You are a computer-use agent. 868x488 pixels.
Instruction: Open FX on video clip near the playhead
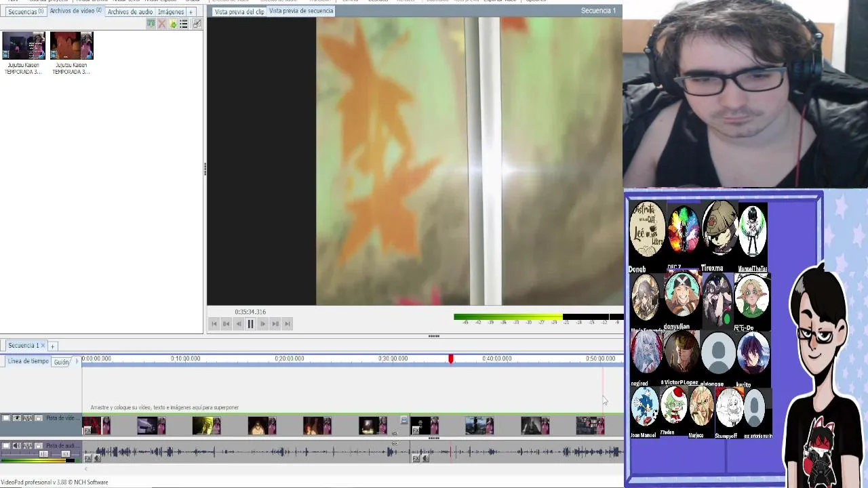point(416,430)
